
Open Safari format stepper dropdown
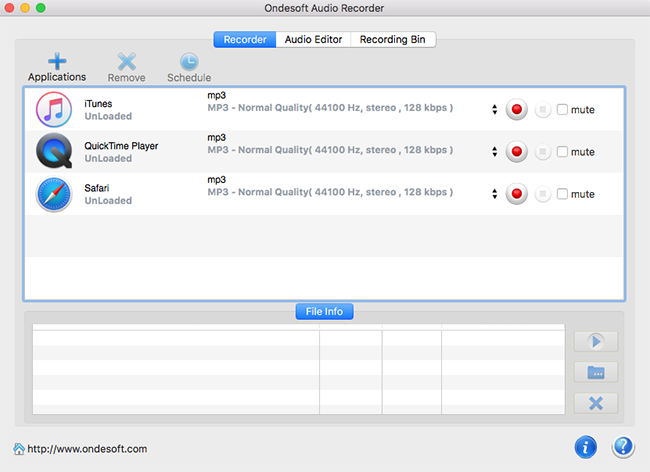(495, 194)
